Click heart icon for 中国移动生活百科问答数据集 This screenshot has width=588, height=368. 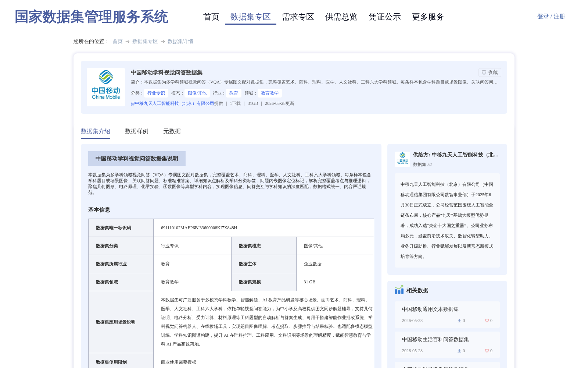click(x=487, y=351)
